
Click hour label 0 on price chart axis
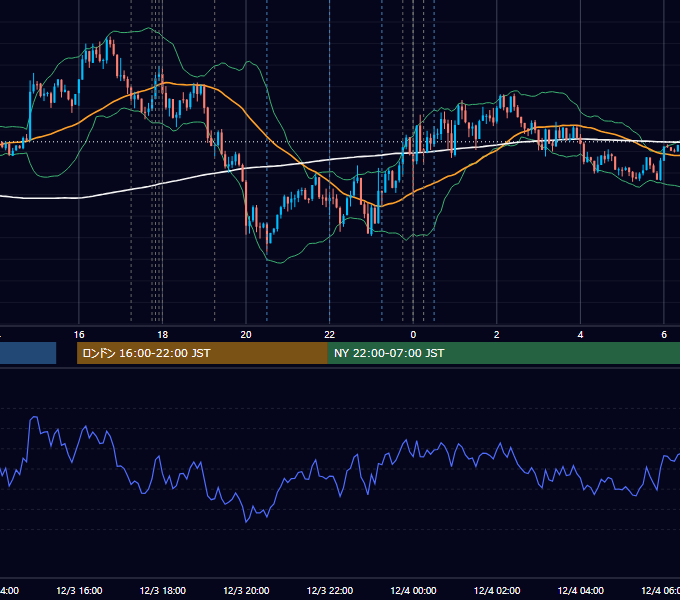pos(413,335)
